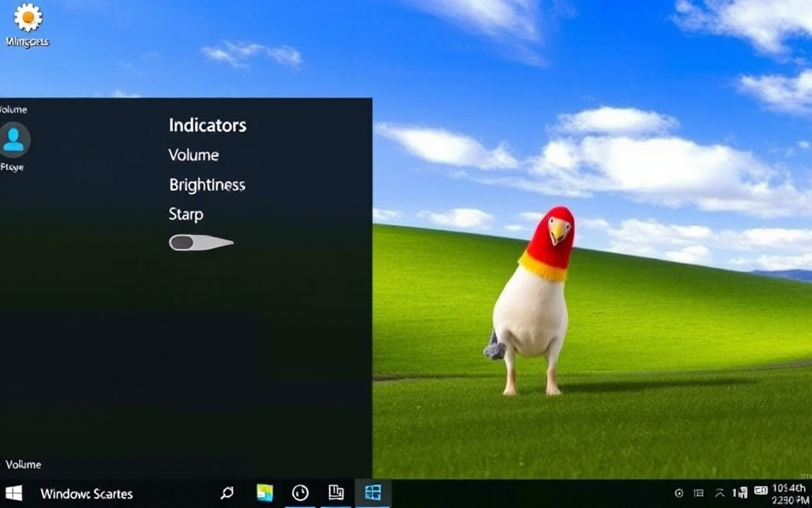The image size is (812, 508).
Task: Select the blue tiles taskbar app
Action: coord(373,492)
